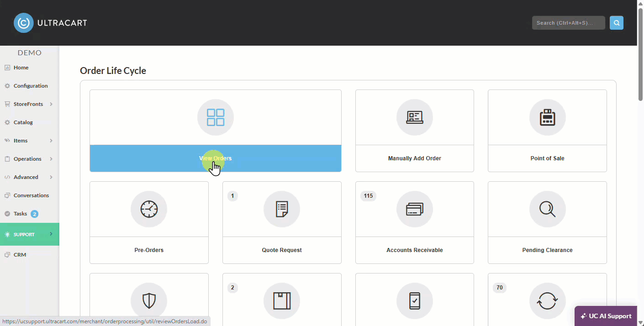This screenshot has height=326, width=644.
Task: Click the Quote Request document icon
Action: click(282, 209)
